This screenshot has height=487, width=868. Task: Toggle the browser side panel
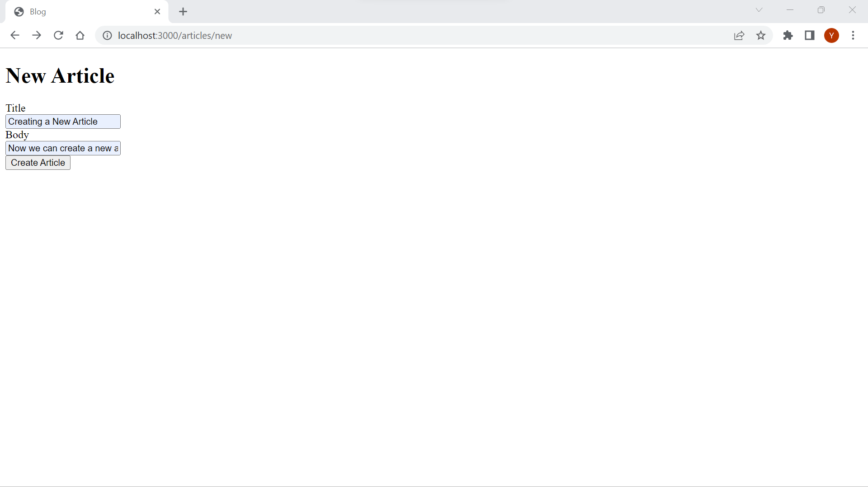[810, 35]
